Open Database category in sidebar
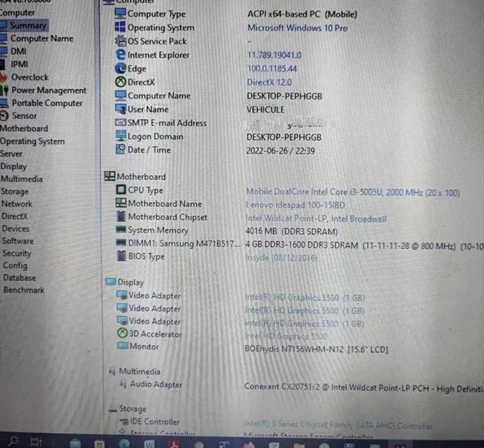 pos(19,278)
